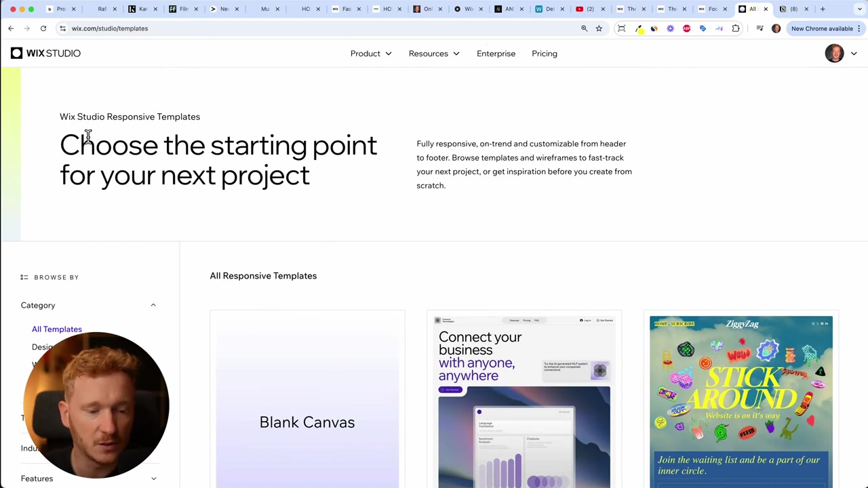Screen dimensions: 868x488
Task: Select All Templates category
Action: tap(56, 329)
